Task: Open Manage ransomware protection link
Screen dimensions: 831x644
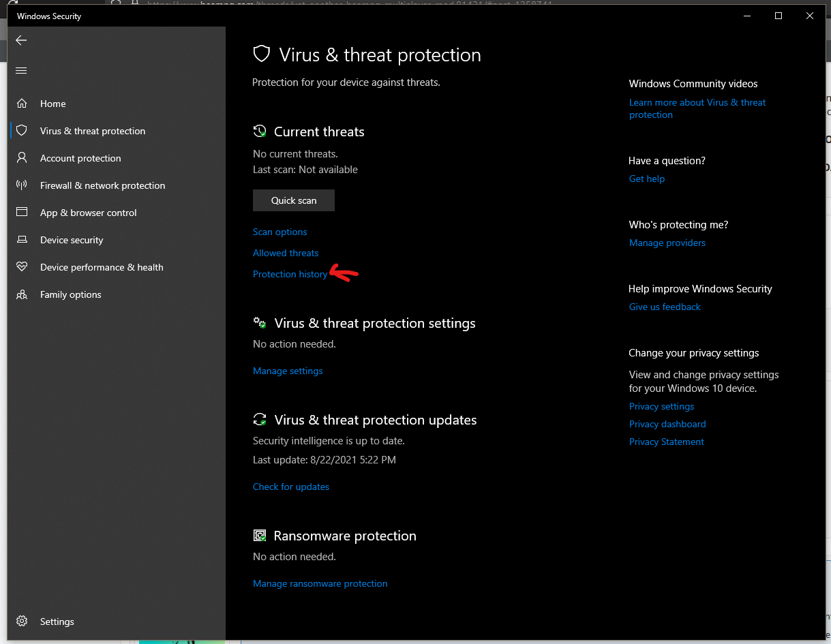Action: pos(320,583)
